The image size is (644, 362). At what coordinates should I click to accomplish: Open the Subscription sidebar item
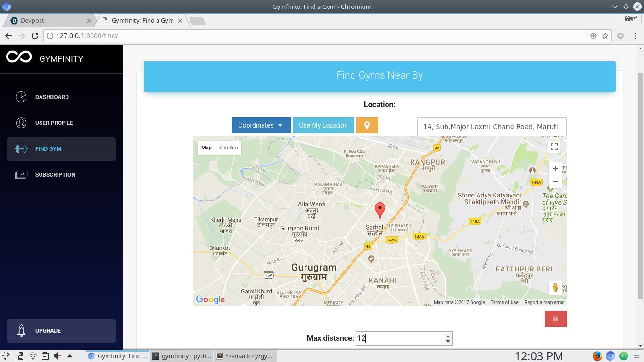pos(61,175)
